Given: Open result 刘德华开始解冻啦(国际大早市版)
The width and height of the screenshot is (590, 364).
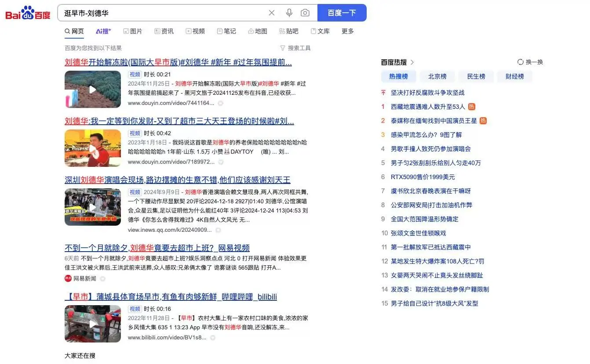Looking at the screenshot, I should [x=178, y=62].
